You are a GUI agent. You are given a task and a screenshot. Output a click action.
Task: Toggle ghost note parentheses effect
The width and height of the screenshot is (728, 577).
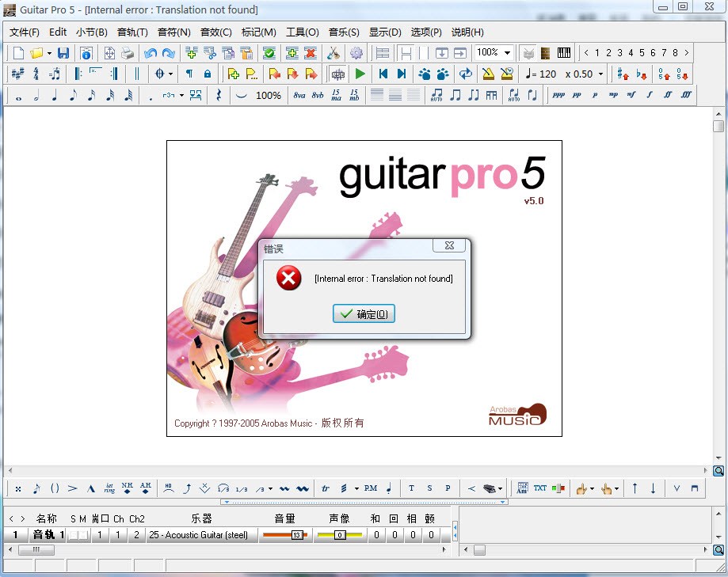click(x=55, y=488)
